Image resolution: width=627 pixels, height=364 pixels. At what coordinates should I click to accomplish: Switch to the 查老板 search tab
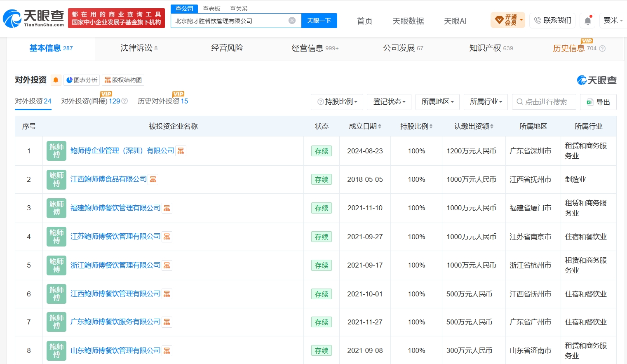[x=211, y=9]
